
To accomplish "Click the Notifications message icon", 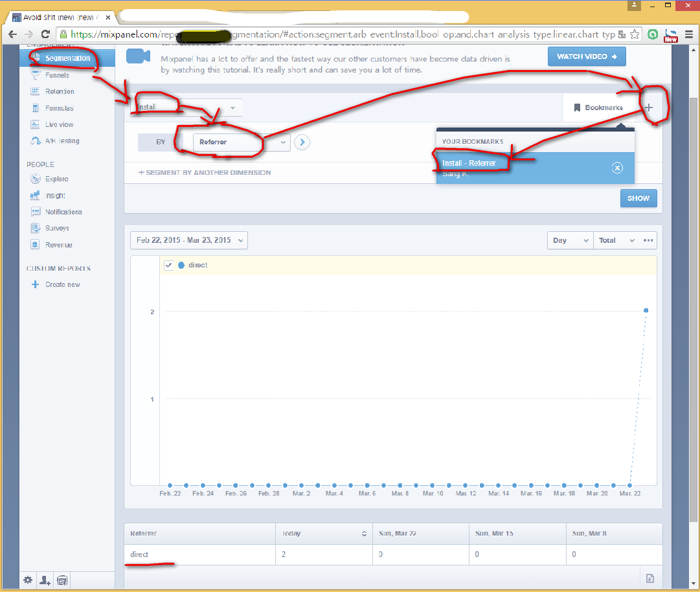I will click(x=35, y=212).
